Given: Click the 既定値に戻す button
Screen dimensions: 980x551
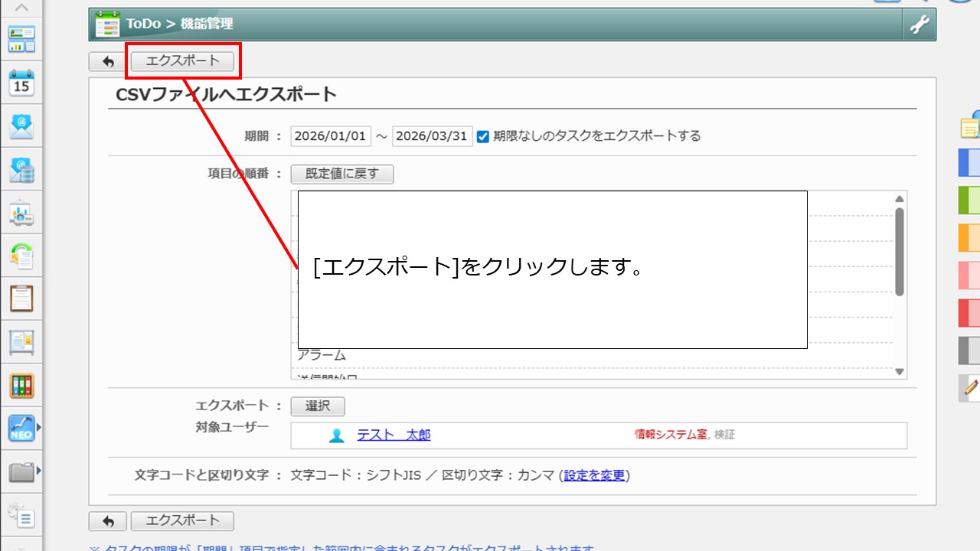Looking at the screenshot, I should pyautogui.click(x=342, y=174).
